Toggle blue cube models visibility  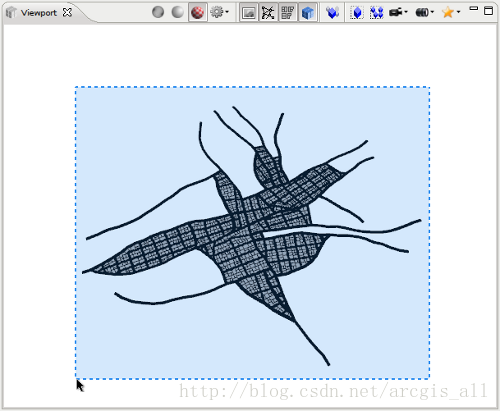click(x=308, y=13)
